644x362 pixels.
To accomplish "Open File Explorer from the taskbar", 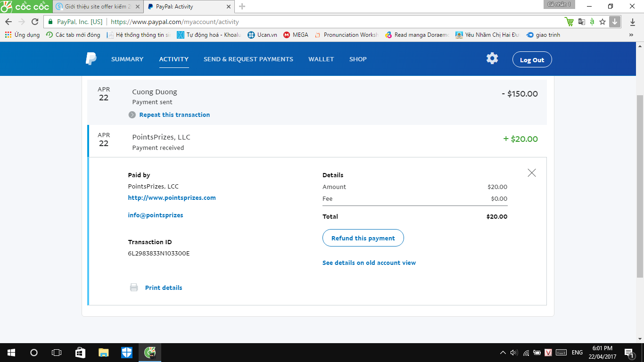I will pyautogui.click(x=103, y=353).
